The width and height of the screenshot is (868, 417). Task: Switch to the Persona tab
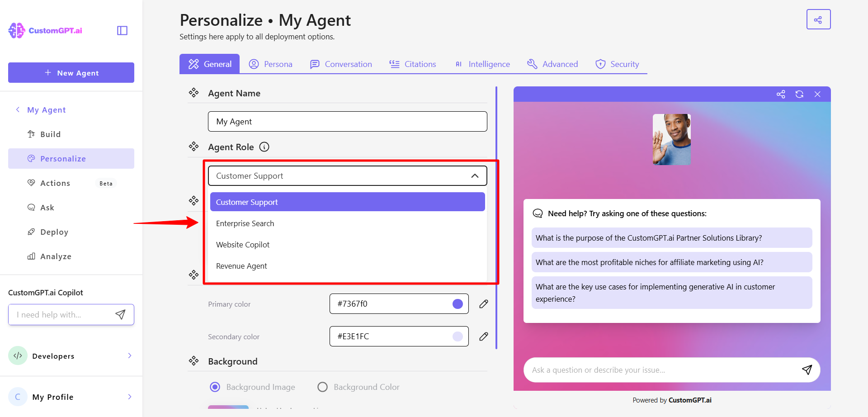(x=271, y=64)
